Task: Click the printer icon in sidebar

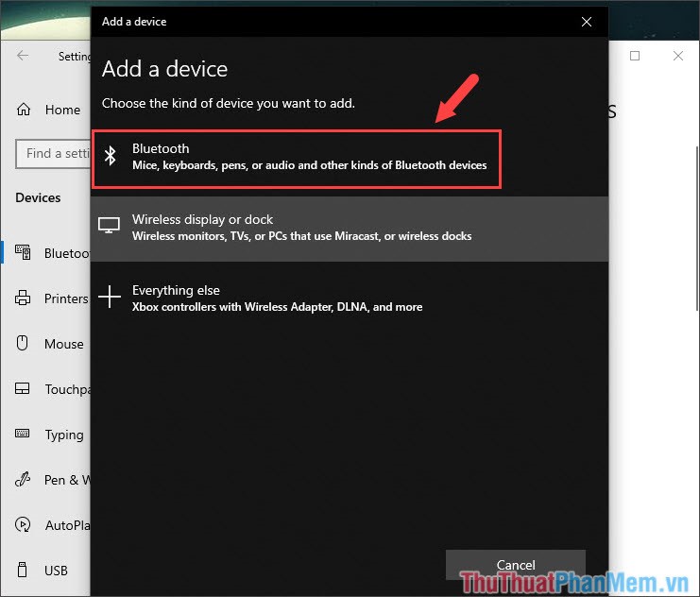Action: click(23, 298)
